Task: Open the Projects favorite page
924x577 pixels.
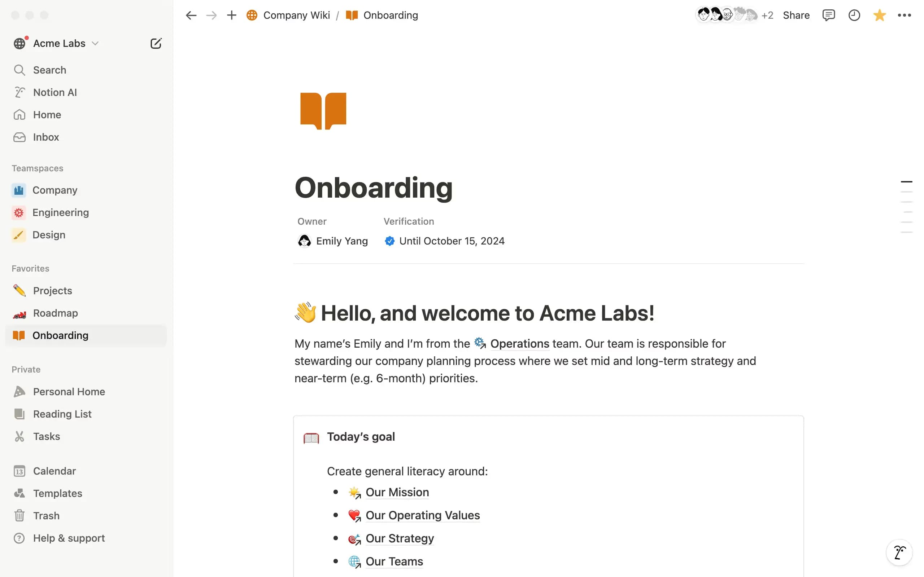Action: pyautogui.click(x=52, y=290)
